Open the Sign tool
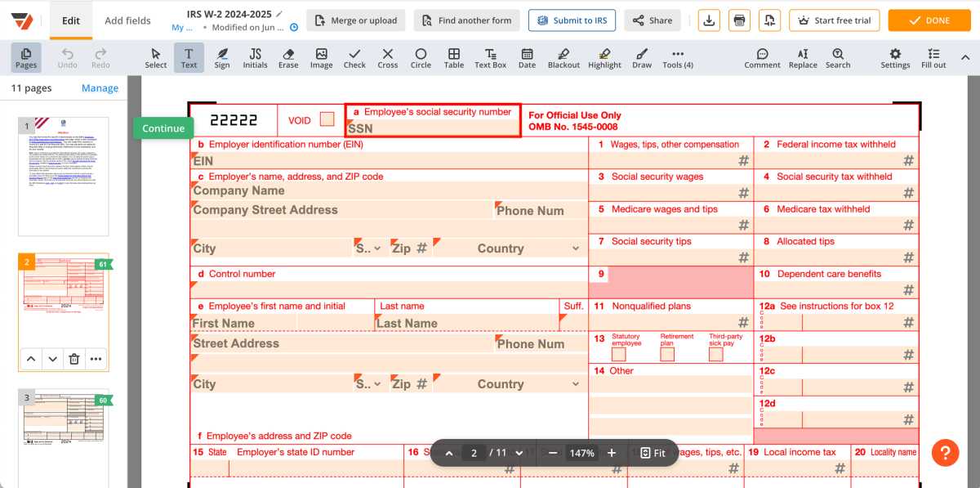The width and height of the screenshot is (980, 488). click(222, 57)
